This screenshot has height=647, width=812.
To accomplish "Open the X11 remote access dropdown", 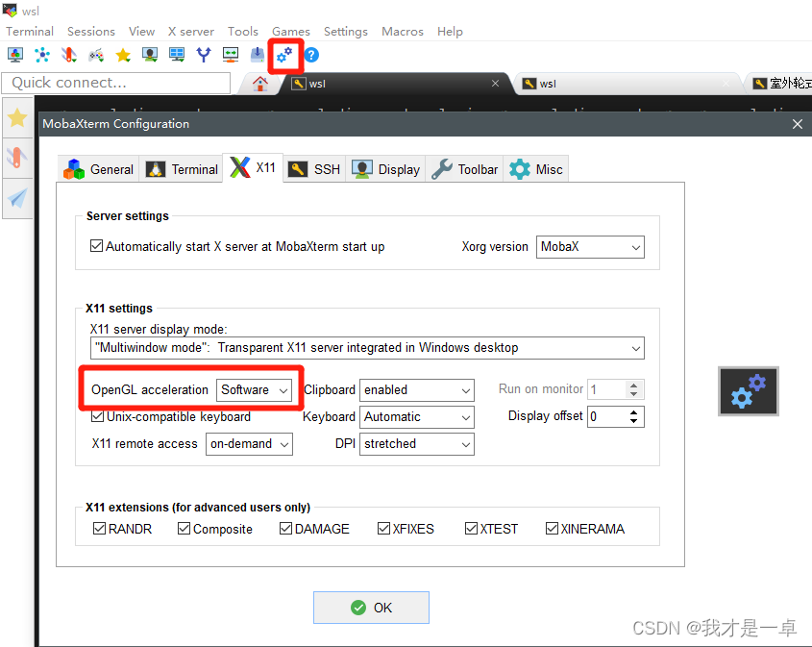I will pos(249,444).
